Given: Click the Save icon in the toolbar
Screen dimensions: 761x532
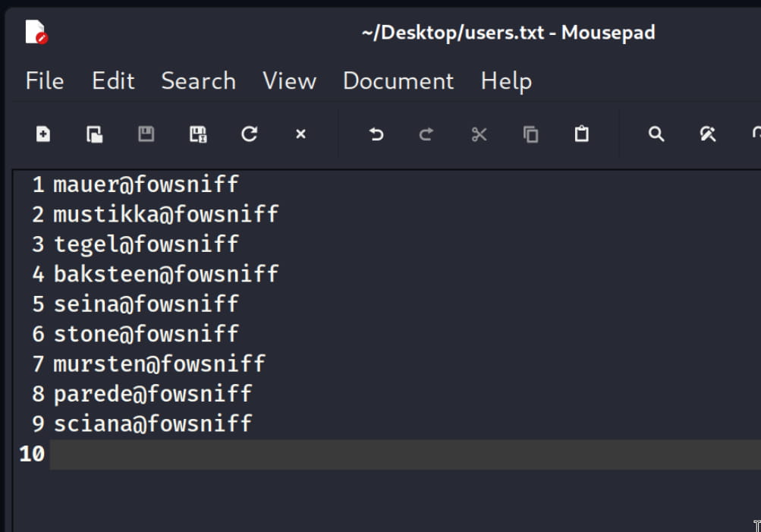Looking at the screenshot, I should [146, 134].
